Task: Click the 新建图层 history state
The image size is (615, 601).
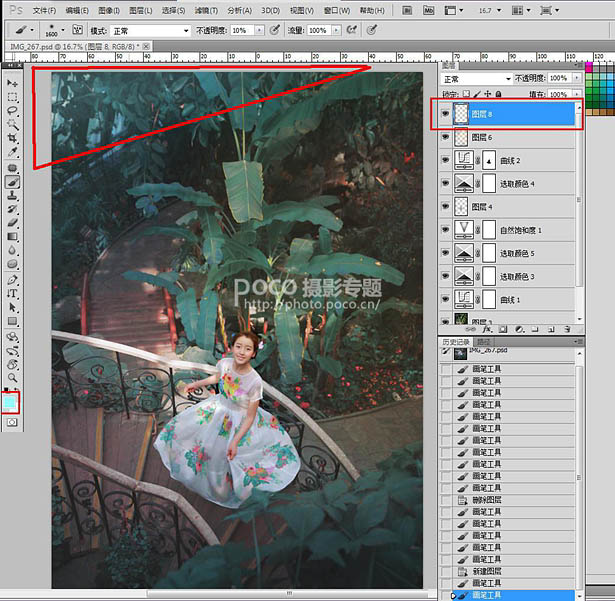Action: coord(487,570)
